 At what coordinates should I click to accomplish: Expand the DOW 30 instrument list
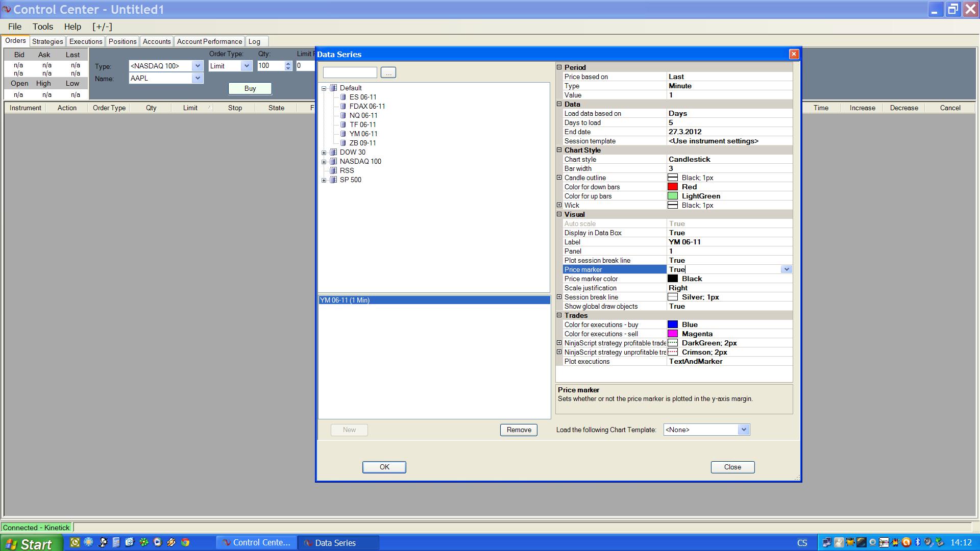click(x=324, y=152)
